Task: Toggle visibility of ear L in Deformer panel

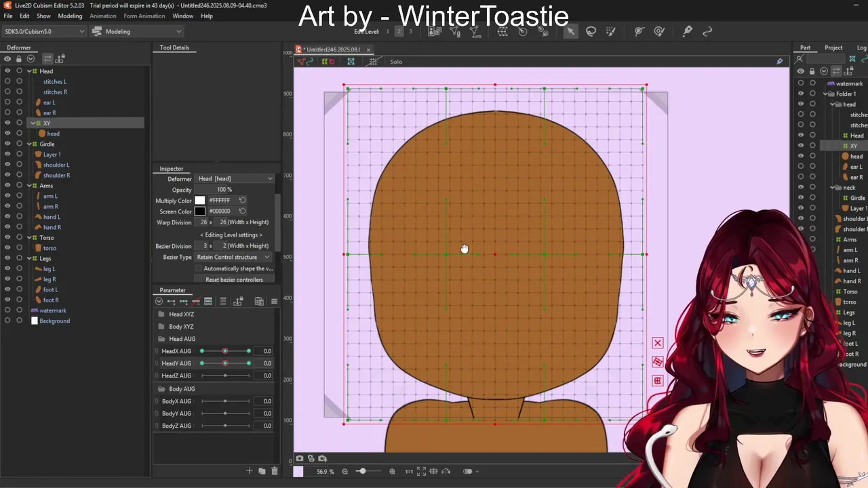Action: [7, 102]
